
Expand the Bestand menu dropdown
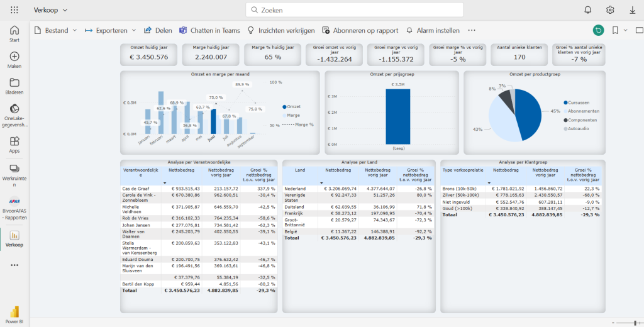(x=75, y=30)
